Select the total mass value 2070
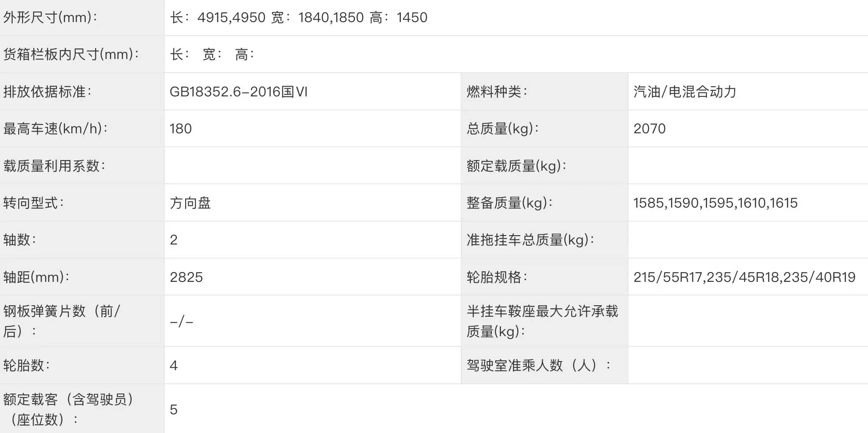Viewport: 868px width, 433px height. [x=649, y=129]
